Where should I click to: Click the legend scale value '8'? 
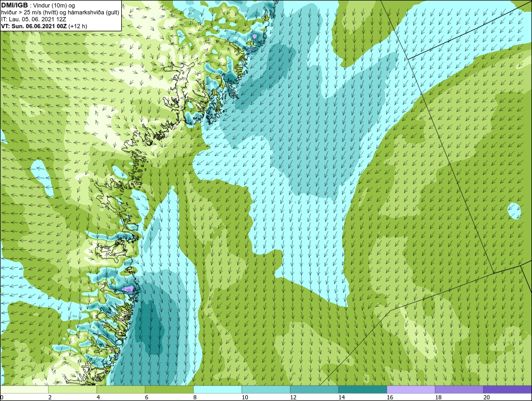tap(195, 397)
